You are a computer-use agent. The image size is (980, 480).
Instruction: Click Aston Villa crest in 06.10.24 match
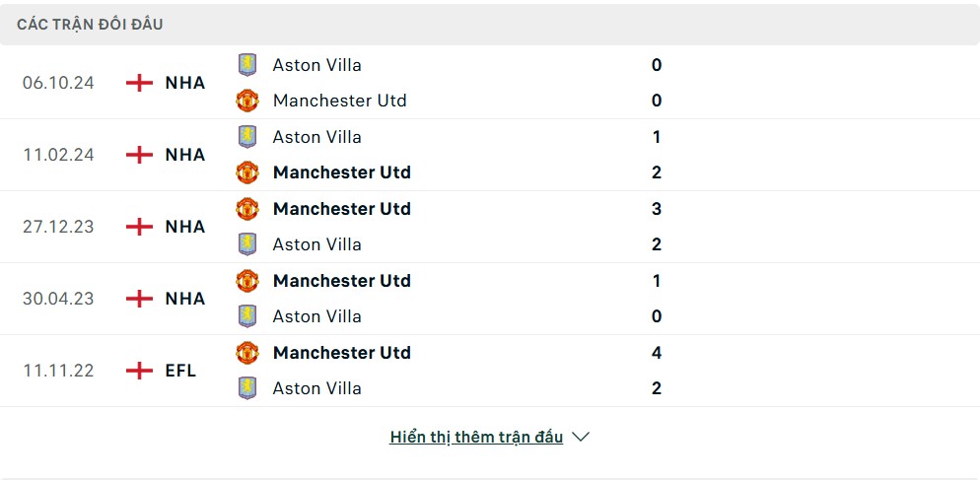click(x=247, y=65)
